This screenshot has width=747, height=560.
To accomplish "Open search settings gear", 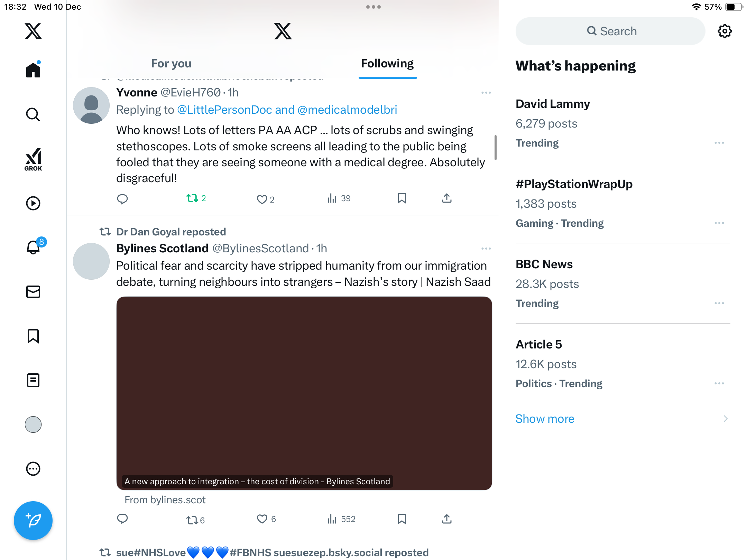I will (x=725, y=31).
